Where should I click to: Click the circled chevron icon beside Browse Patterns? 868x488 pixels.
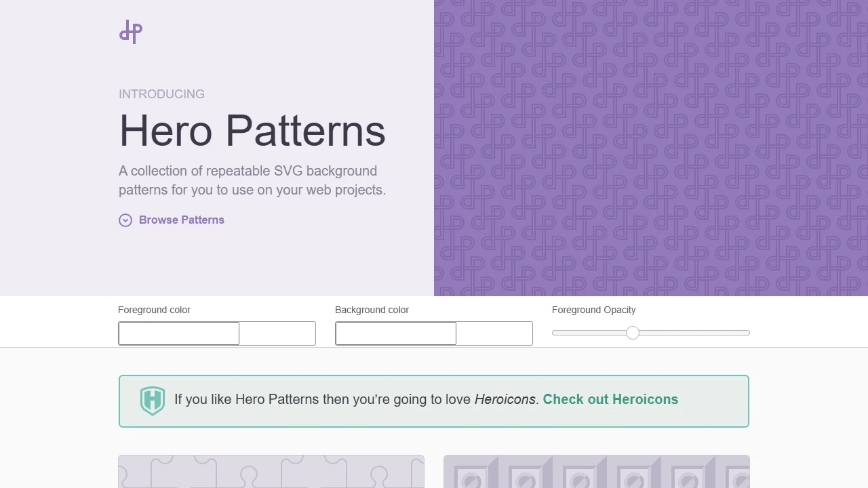click(125, 220)
